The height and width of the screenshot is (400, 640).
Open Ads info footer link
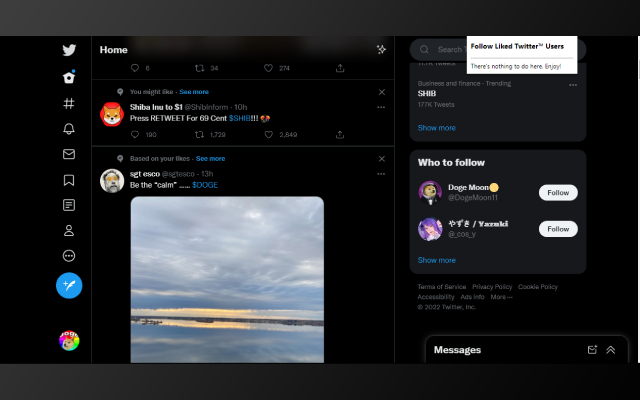[473, 297]
